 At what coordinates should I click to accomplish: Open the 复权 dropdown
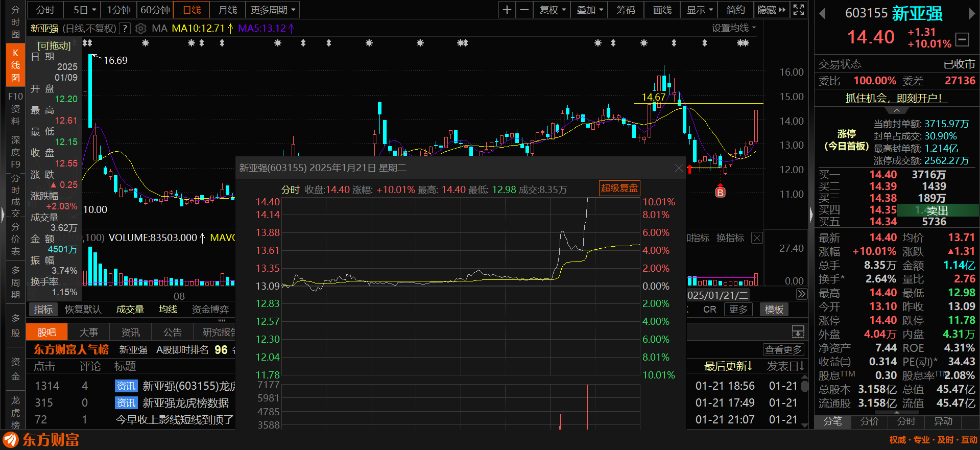coord(552,10)
